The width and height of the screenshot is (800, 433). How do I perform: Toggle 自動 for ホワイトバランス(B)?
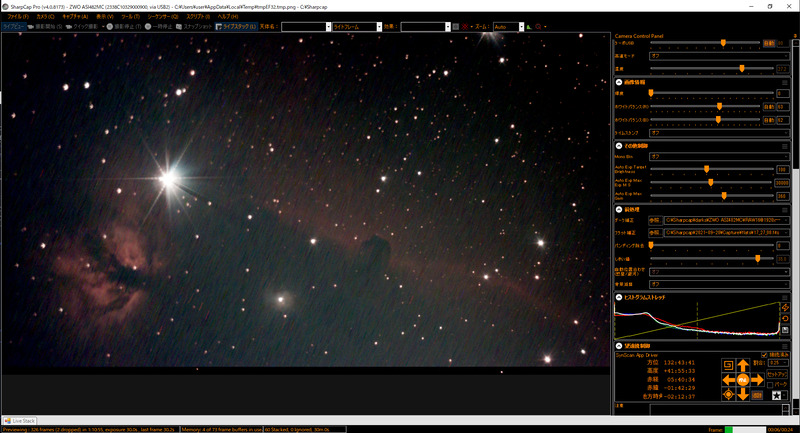[768, 120]
